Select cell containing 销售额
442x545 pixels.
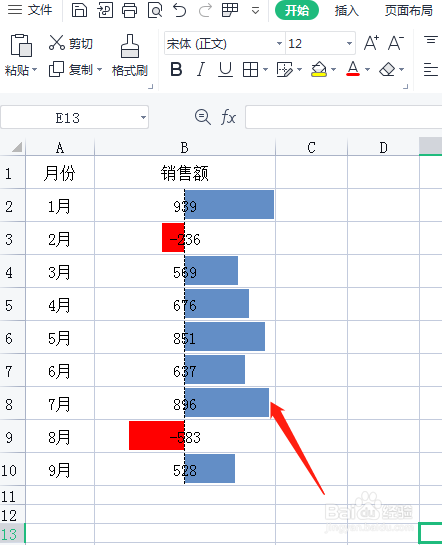185,173
